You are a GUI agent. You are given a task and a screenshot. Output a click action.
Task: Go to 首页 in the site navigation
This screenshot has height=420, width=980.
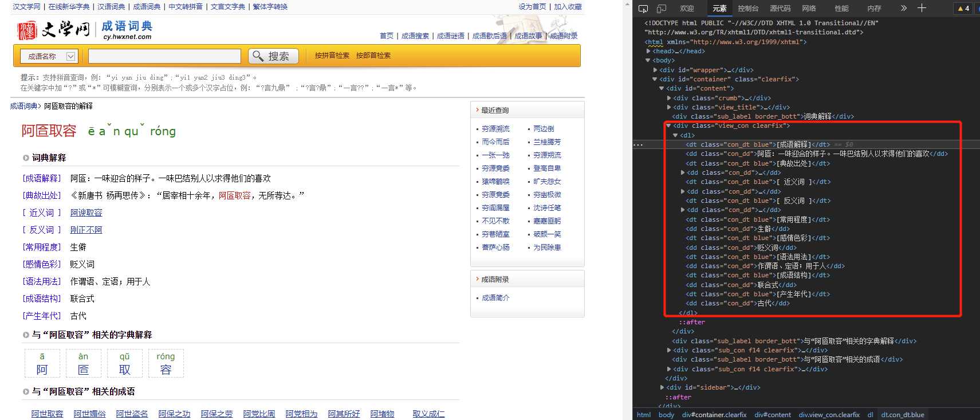[387, 36]
